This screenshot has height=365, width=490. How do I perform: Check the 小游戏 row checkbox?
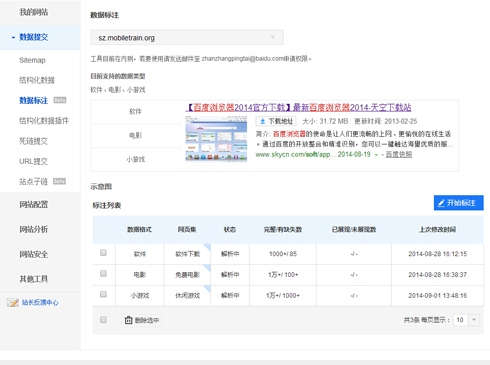click(x=103, y=294)
